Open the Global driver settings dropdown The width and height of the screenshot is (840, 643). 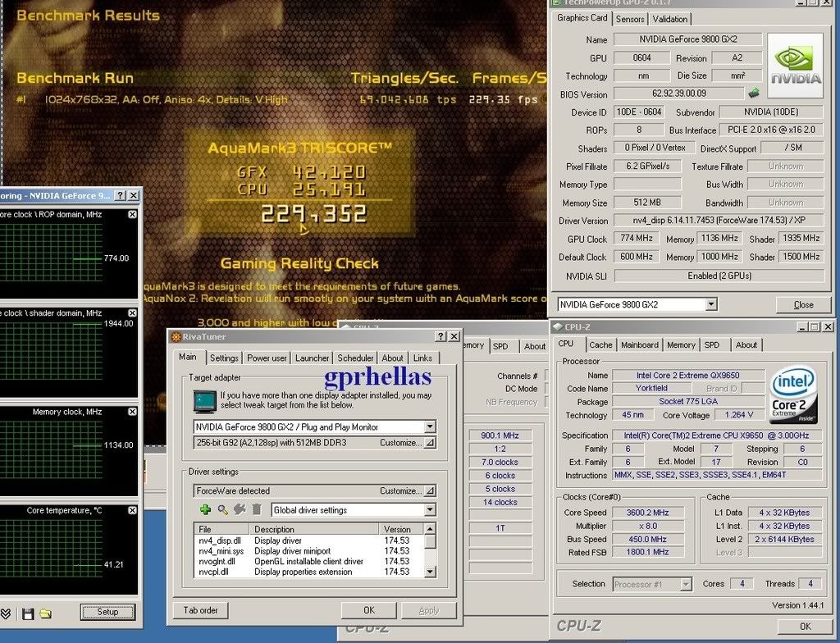point(430,509)
